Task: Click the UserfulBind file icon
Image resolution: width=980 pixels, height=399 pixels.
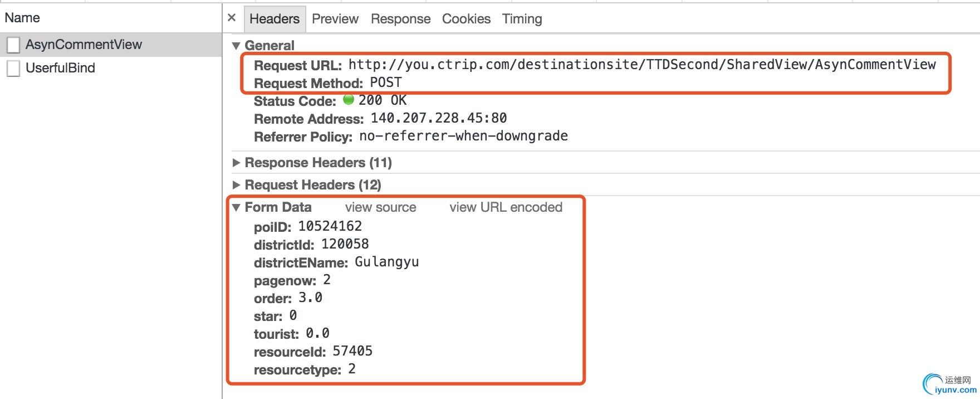Action: [x=13, y=68]
